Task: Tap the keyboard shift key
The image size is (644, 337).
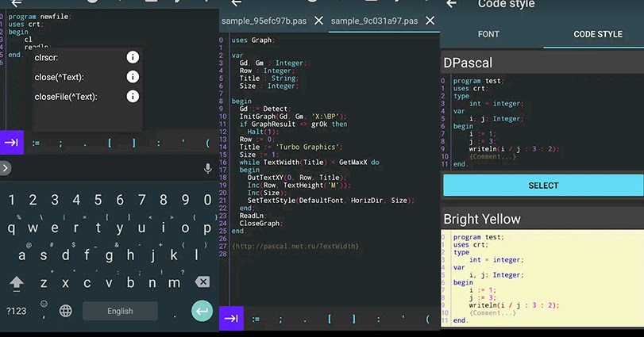Action: (17, 282)
